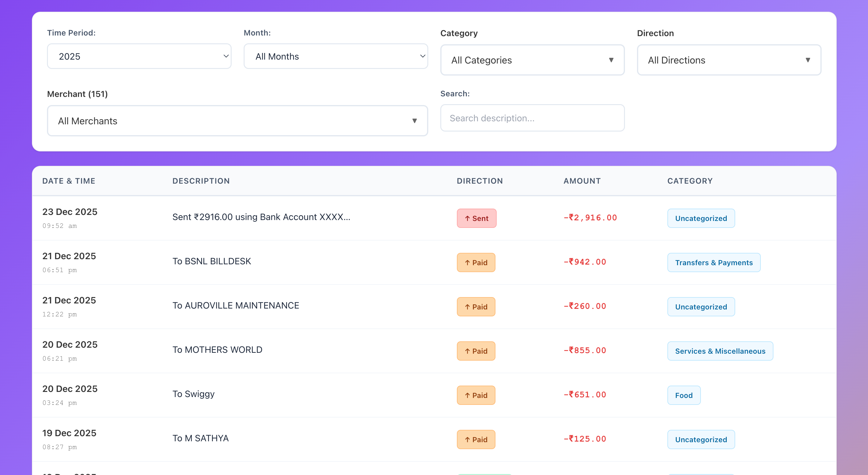Select the Food category tag on Swiggy row
The image size is (868, 475).
click(x=684, y=395)
